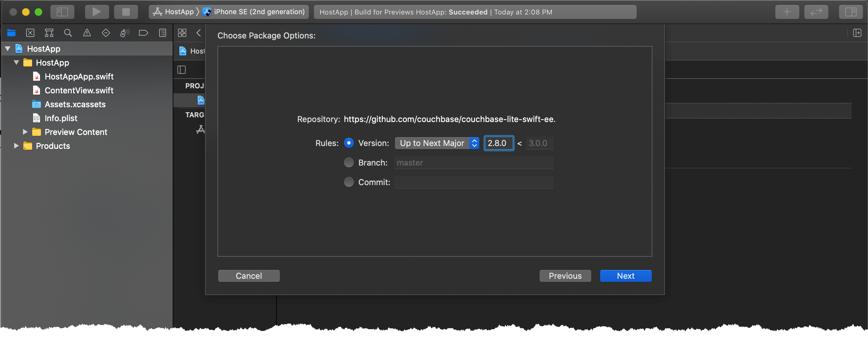Open the Issue navigator warning triangle
This screenshot has width=868, height=345.
(87, 33)
